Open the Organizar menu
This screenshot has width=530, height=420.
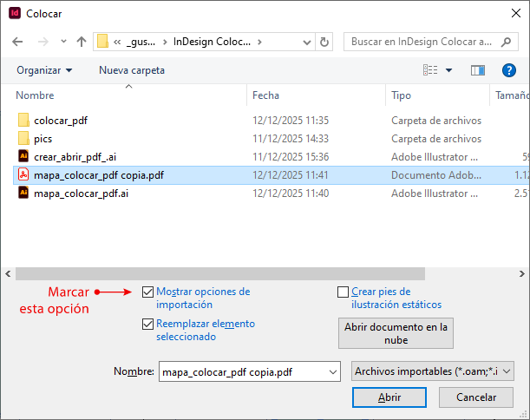[44, 70]
